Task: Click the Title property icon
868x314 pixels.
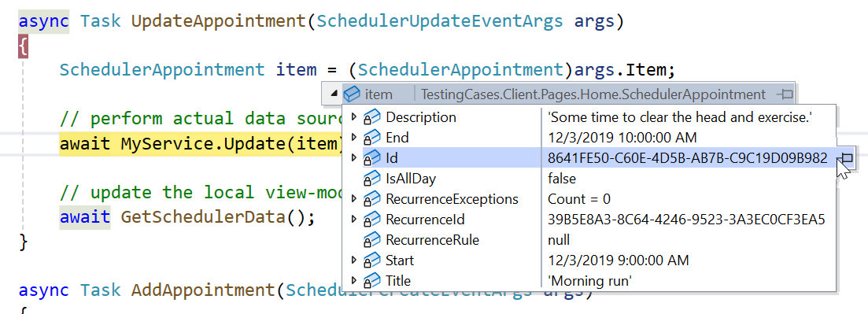Action: tap(371, 281)
